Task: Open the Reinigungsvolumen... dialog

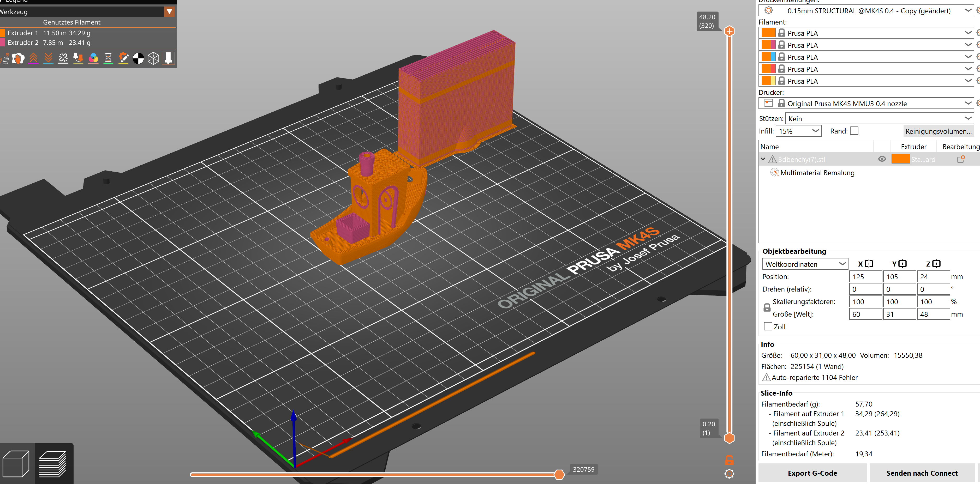Action: [939, 131]
